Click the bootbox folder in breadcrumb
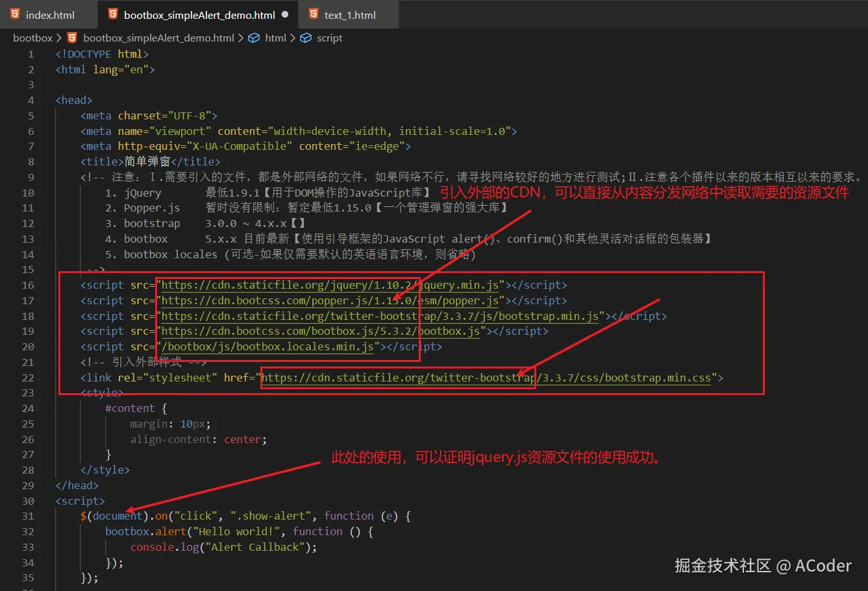This screenshot has height=591, width=868. 32,38
